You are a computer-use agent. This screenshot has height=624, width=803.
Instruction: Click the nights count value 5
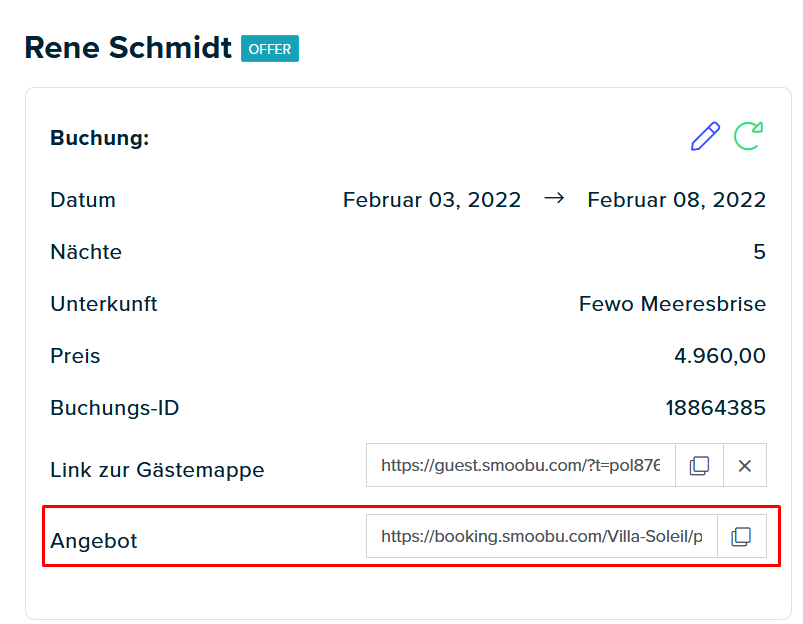tap(759, 252)
